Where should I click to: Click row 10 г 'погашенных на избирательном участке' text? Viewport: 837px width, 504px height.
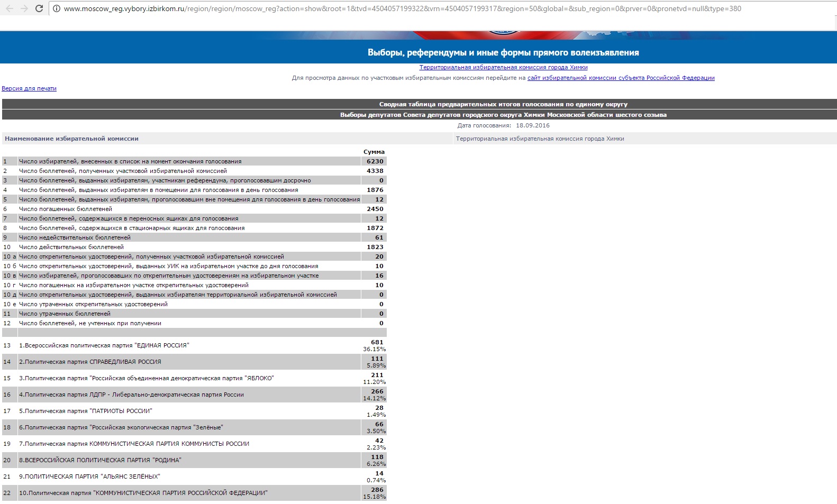click(133, 285)
